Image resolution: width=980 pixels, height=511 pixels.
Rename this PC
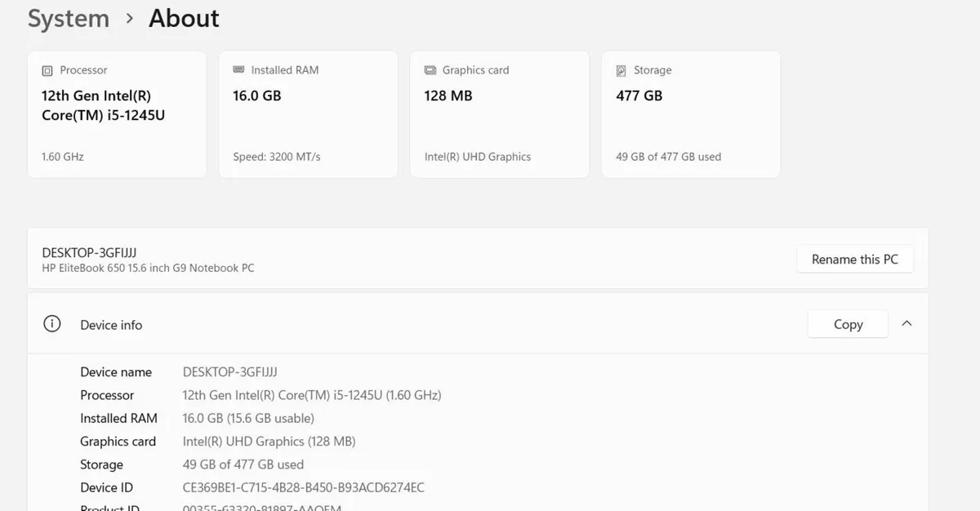[854, 260]
